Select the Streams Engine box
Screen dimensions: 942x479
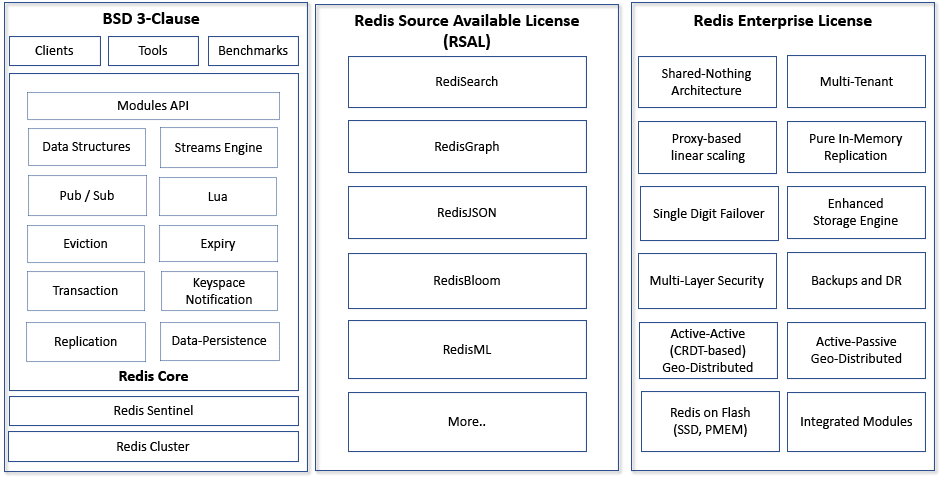click(219, 147)
